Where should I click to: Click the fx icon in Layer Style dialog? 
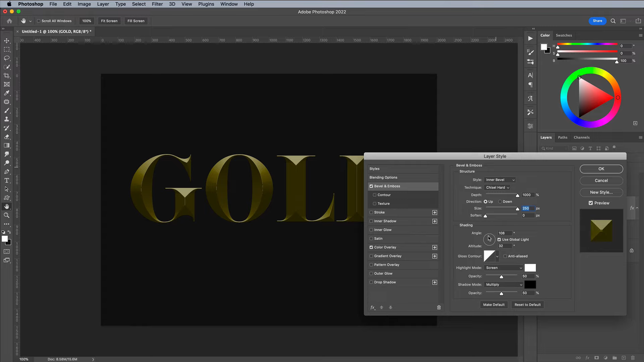373,307
